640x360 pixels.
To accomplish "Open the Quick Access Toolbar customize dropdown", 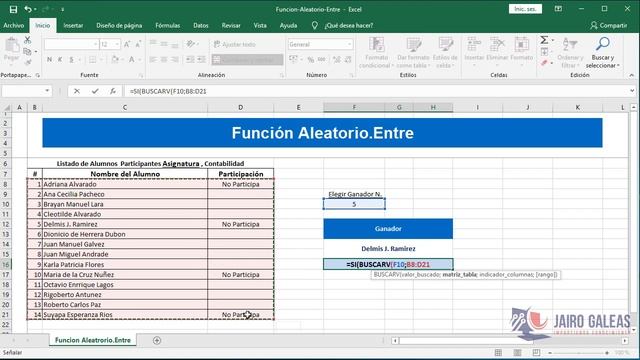I will [62, 9].
